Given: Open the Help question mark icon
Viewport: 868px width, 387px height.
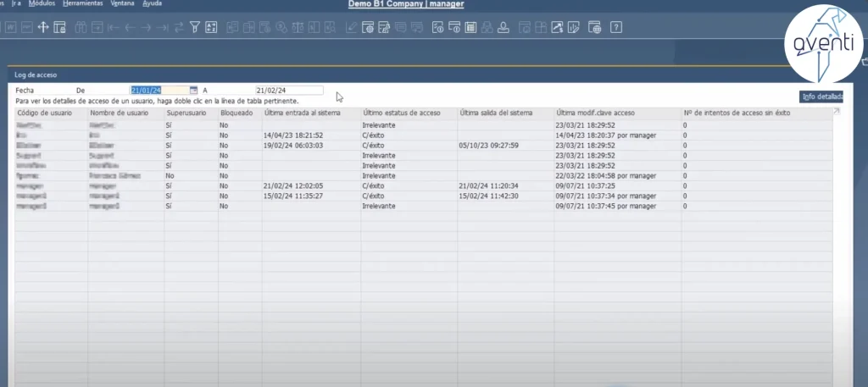Looking at the screenshot, I should tap(616, 27).
